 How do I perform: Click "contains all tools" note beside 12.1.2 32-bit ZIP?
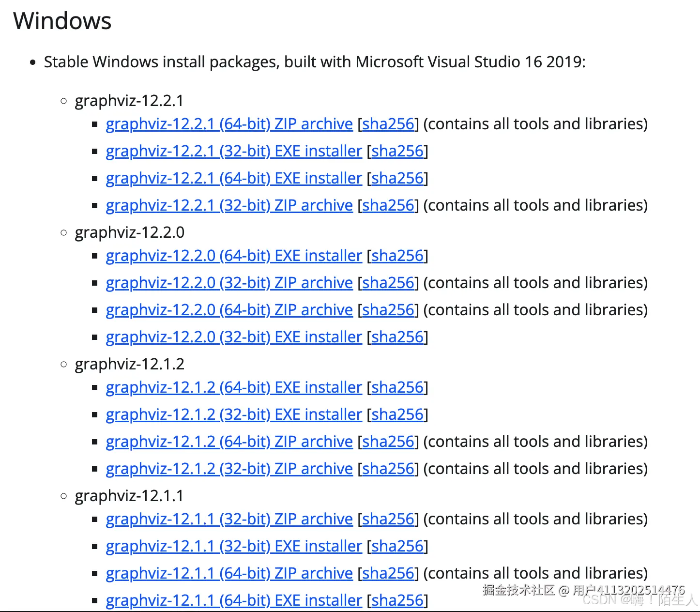click(x=535, y=469)
